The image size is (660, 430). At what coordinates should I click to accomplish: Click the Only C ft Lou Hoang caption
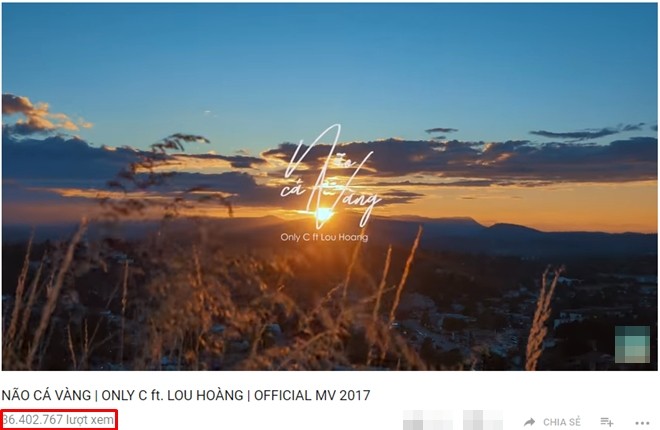tap(324, 237)
